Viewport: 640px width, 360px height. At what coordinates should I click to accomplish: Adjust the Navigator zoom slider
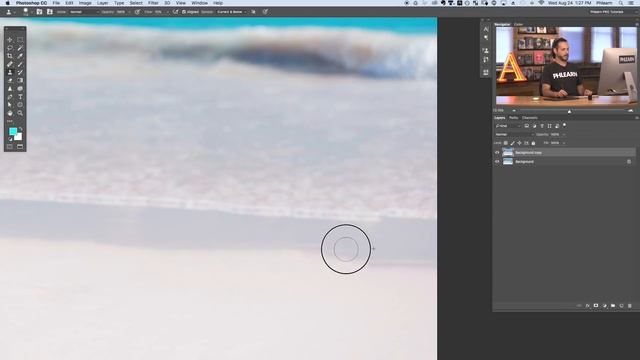[569, 111]
